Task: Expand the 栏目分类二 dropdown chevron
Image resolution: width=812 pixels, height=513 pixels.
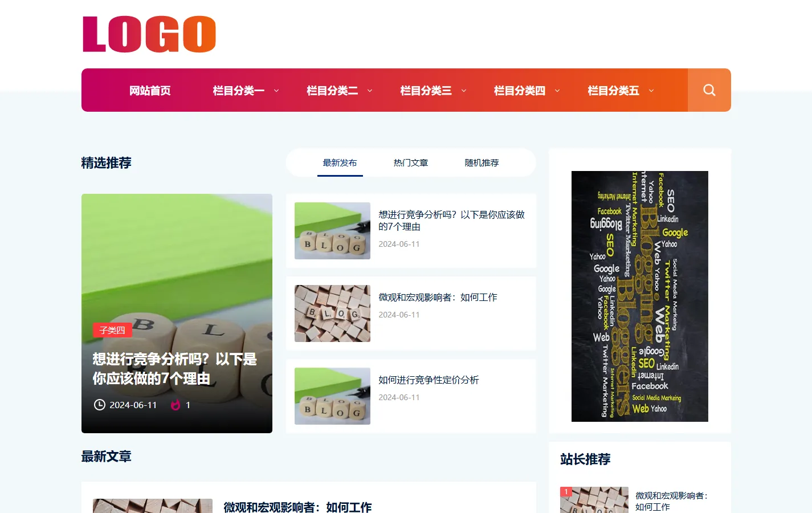Action: click(370, 91)
